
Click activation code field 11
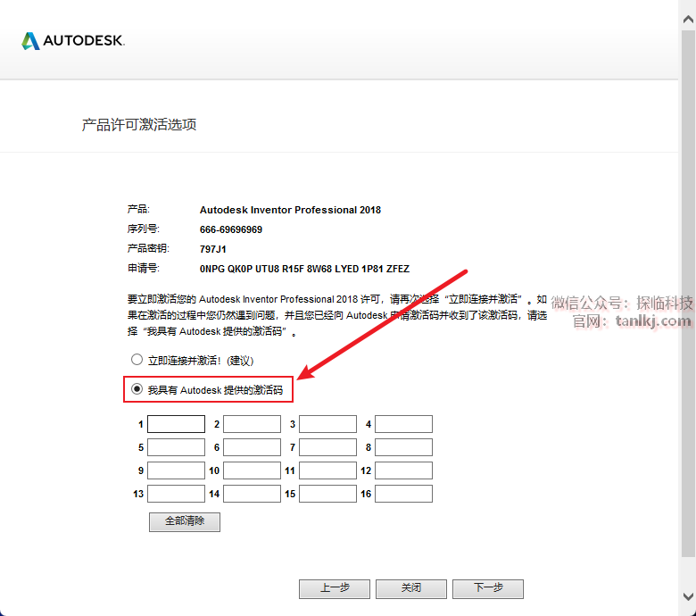point(328,470)
